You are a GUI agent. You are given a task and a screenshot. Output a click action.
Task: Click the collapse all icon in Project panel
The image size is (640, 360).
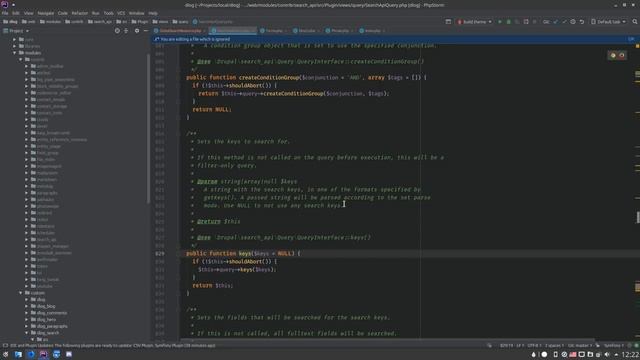pos(126,31)
